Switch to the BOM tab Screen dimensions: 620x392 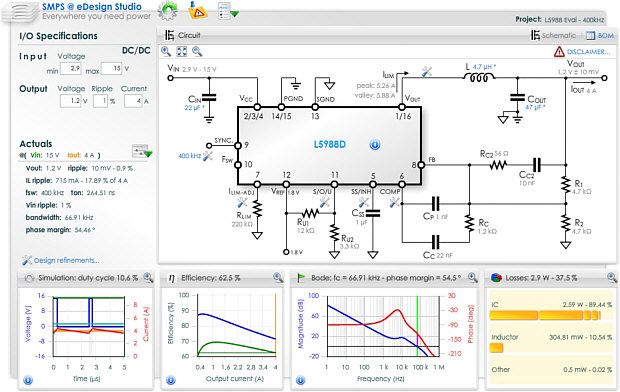click(x=600, y=36)
